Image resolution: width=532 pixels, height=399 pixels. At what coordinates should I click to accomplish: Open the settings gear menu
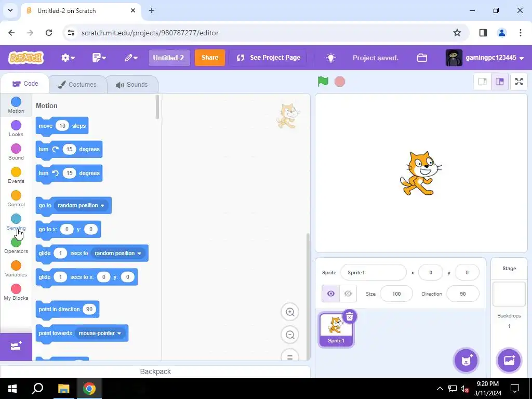tap(68, 58)
